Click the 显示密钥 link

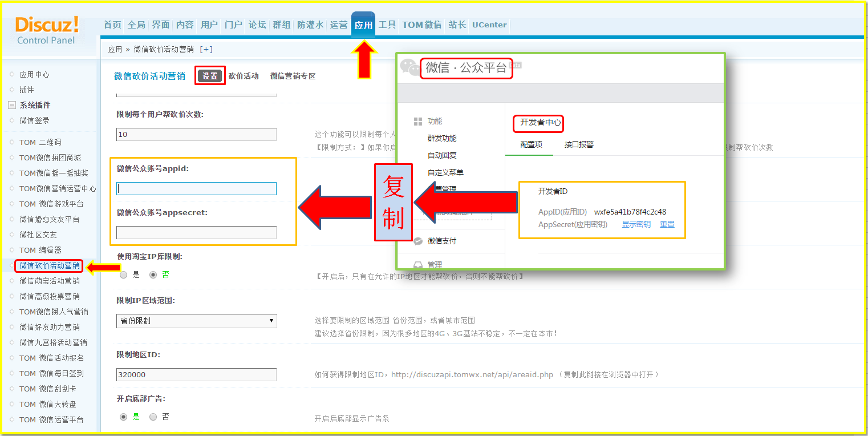click(636, 224)
